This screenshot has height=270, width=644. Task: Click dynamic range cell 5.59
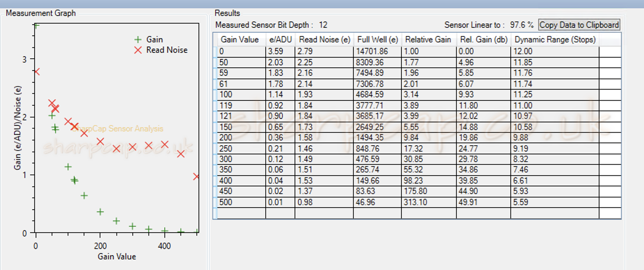[x=555, y=202]
